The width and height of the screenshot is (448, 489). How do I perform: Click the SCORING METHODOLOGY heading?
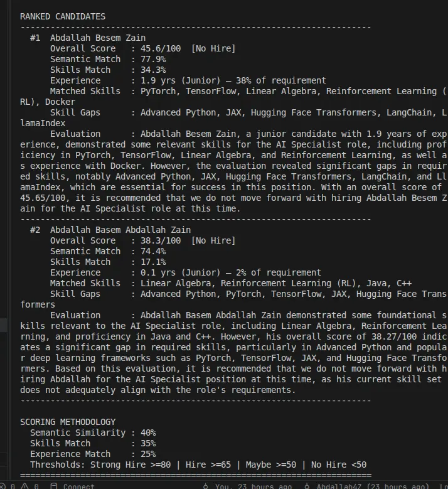coord(68,422)
